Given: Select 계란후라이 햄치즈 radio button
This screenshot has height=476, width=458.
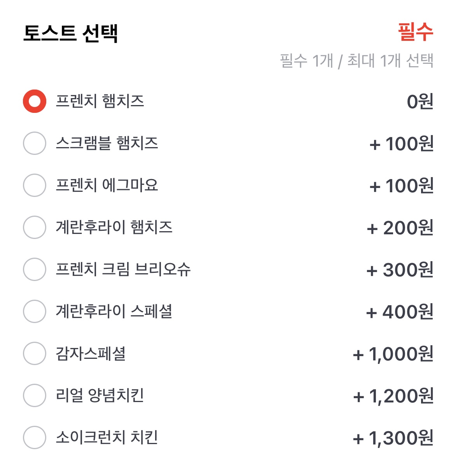Looking at the screenshot, I should point(35,227).
